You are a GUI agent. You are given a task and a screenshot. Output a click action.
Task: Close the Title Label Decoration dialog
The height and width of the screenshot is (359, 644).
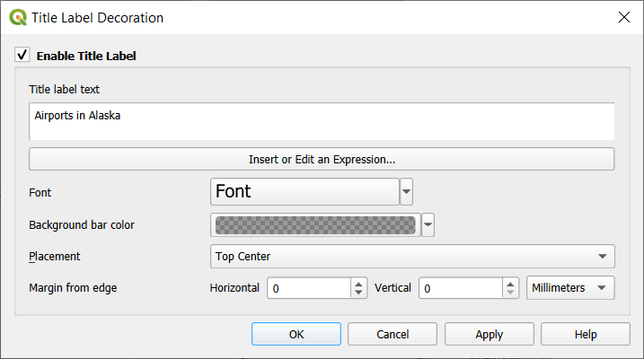click(x=623, y=17)
